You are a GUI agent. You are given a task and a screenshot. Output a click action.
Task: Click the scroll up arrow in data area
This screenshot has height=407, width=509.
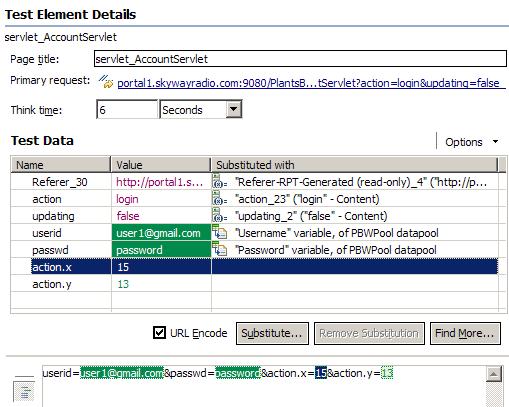[x=494, y=374]
